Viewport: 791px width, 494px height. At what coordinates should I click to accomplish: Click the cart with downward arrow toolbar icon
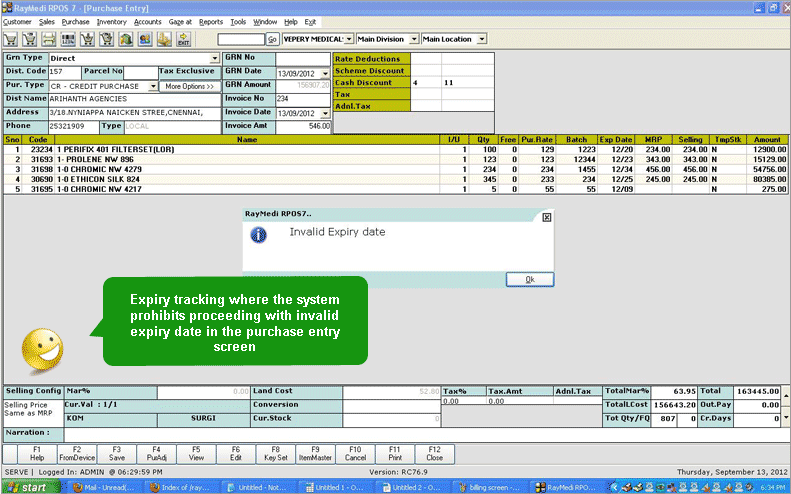click(87, 39)
